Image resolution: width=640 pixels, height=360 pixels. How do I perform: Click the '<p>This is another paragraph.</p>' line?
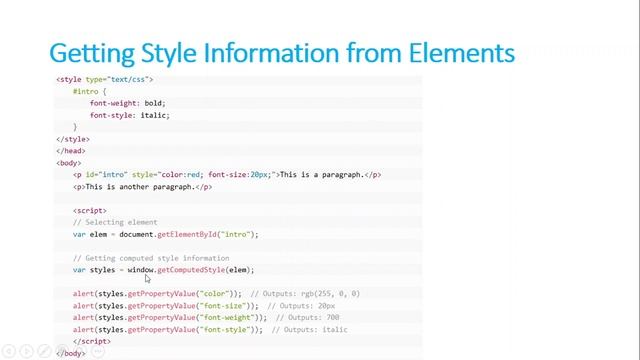coord(143,187)
